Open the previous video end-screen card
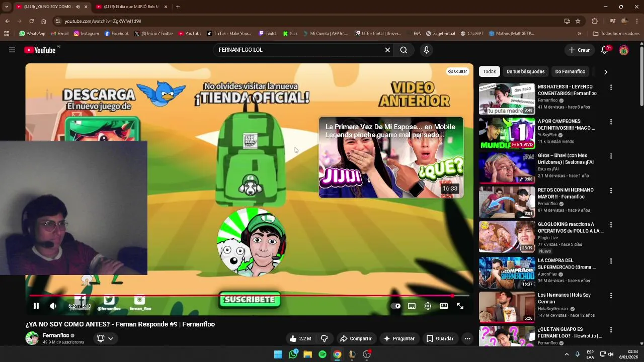Viewport: 644px width, 362px height. pyautogui.click(x=391, y=157)
